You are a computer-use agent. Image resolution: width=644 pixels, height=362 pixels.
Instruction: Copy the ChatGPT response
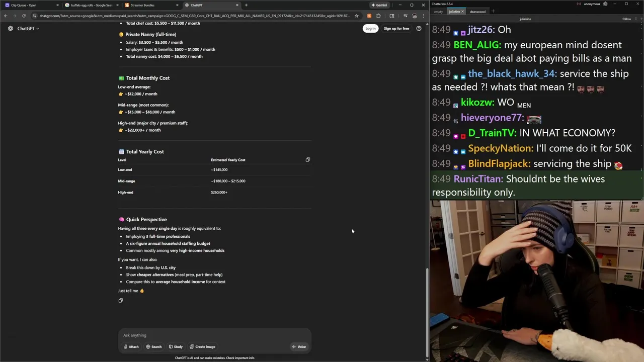(120, 301)
